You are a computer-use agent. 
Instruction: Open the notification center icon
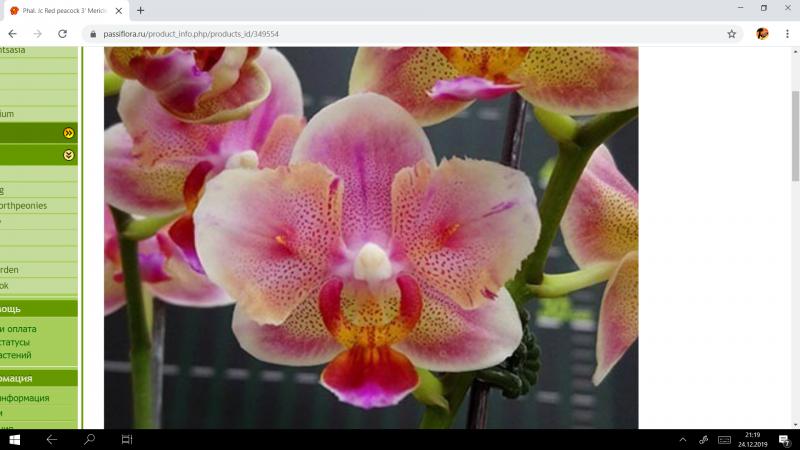(x=784, y=439)
